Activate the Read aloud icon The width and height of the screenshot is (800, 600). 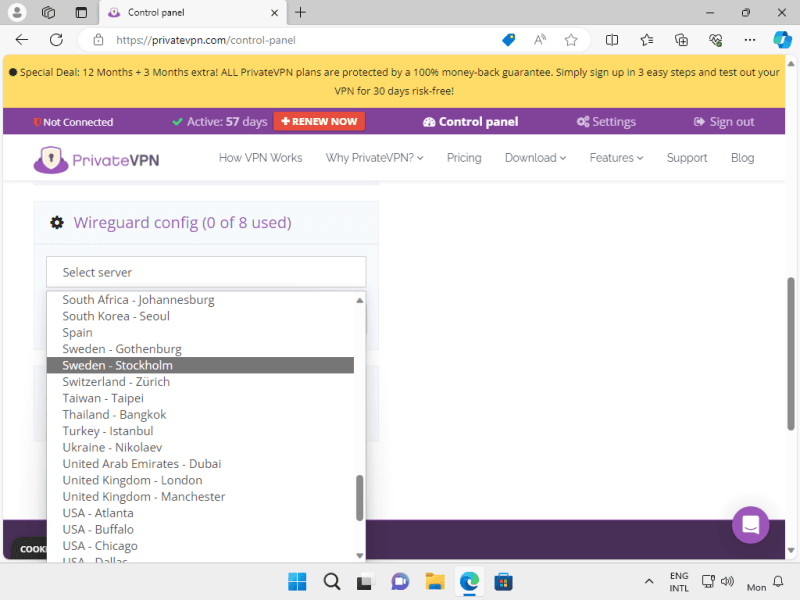(x=540, y=40)
